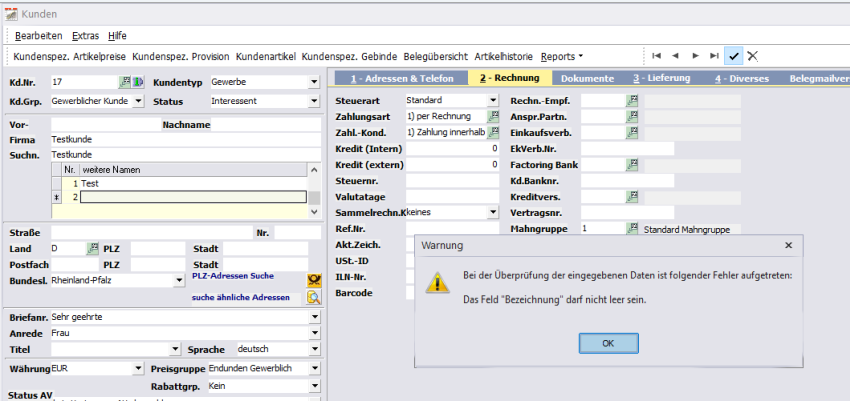This screenshot has height=401, width=850.
Task: Save changes with the checkmark icon
Action: point(734,56)
